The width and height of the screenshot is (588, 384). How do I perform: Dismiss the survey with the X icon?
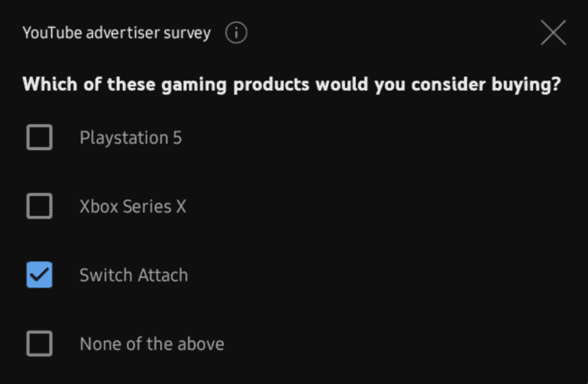click(x=553, y=33)
